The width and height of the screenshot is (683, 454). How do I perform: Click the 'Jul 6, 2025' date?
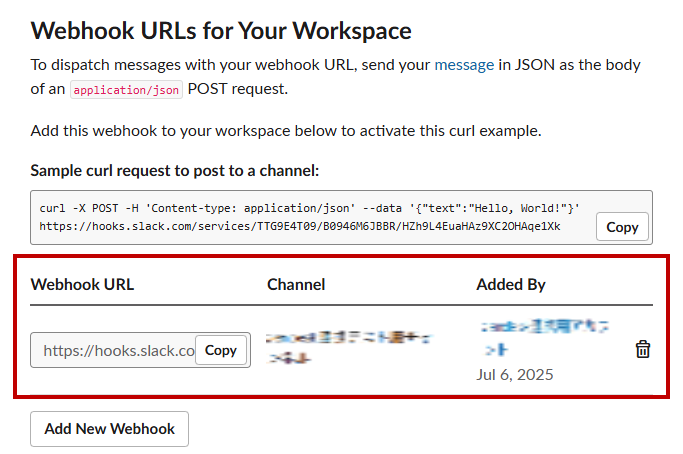point(515,375)
